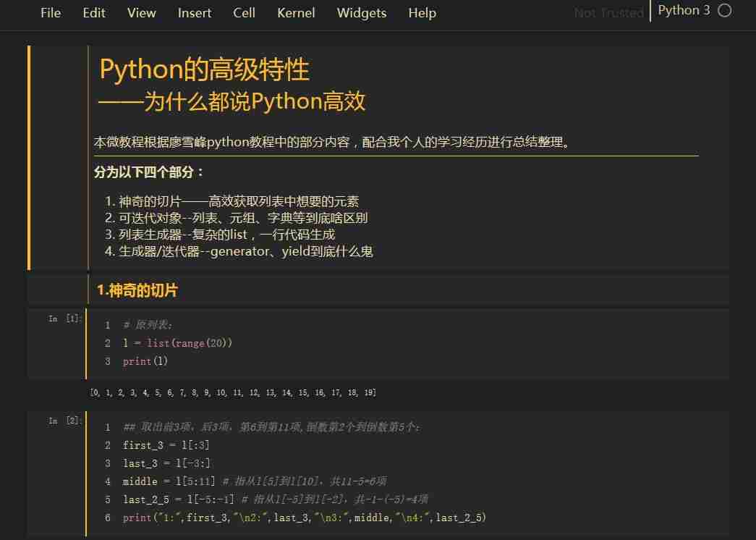
Task: Click the comment line '# 原列表:' in cell 1
Action: (x=148, y=325)
